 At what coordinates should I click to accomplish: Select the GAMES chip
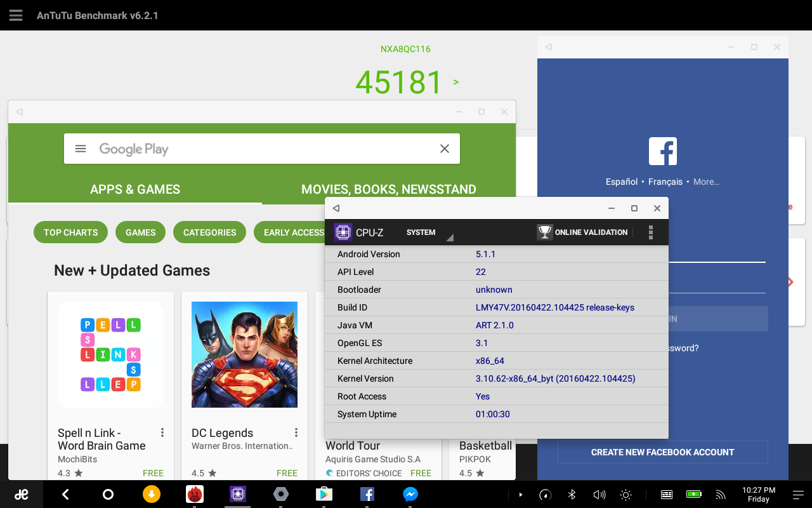pyautogui.click(x=140, y=232)
